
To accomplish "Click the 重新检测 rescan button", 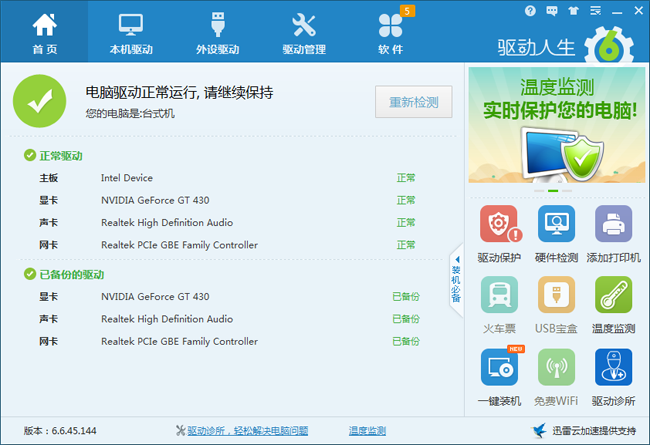I will pyautogui.click(x=414, y=102).
